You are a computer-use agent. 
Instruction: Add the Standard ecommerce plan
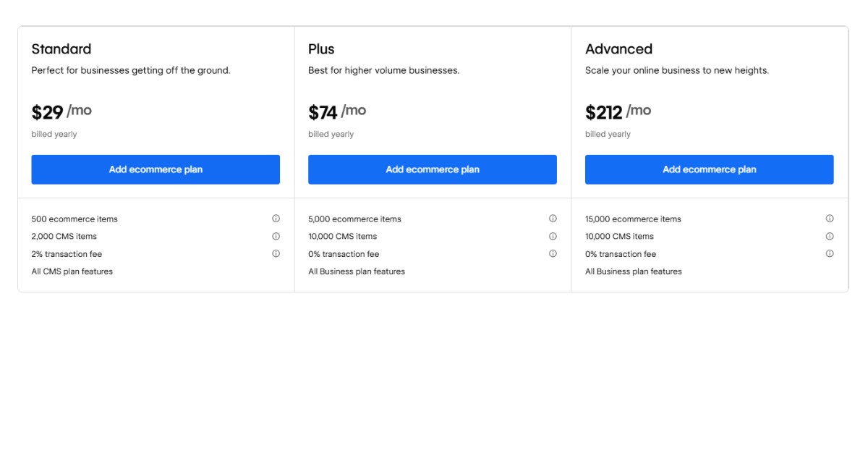click(x=156, y=169)
